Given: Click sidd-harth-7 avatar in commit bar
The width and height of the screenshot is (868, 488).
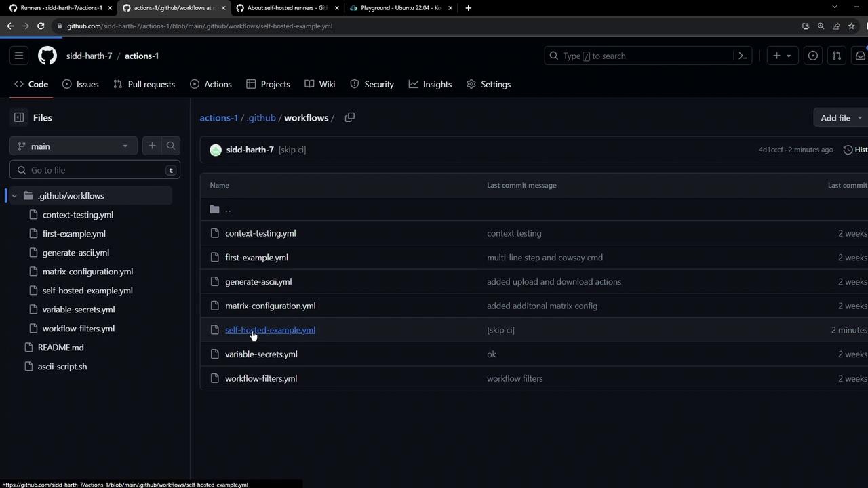Looking at the screenshot, I should click(216, 150).
